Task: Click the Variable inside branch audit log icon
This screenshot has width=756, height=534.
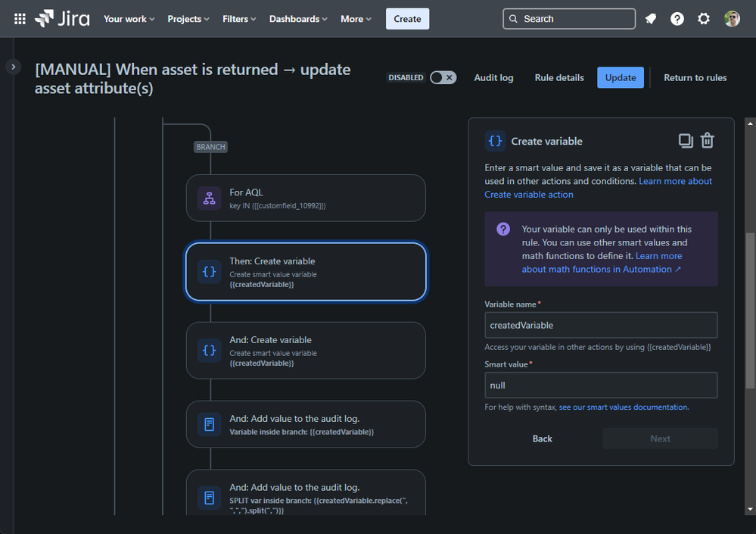Action: [210, 424]
